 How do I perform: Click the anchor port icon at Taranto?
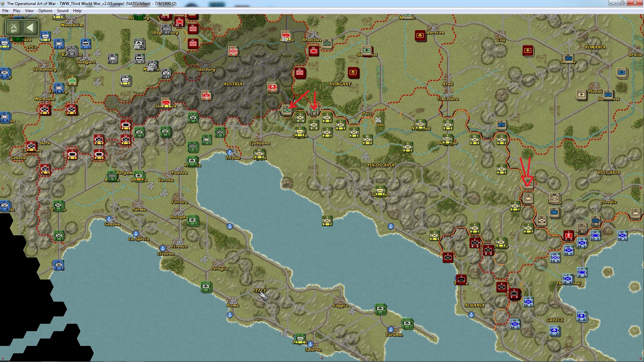pos(391,329)
